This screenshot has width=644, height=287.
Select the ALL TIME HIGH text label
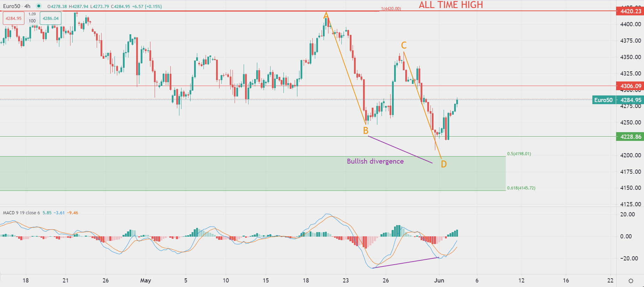[x=451, y=5]
